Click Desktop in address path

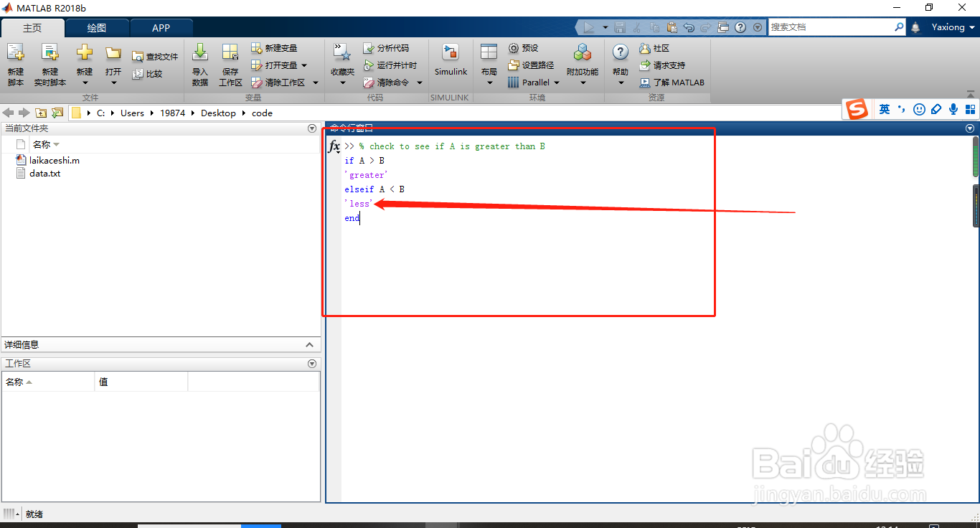point(218,113)
